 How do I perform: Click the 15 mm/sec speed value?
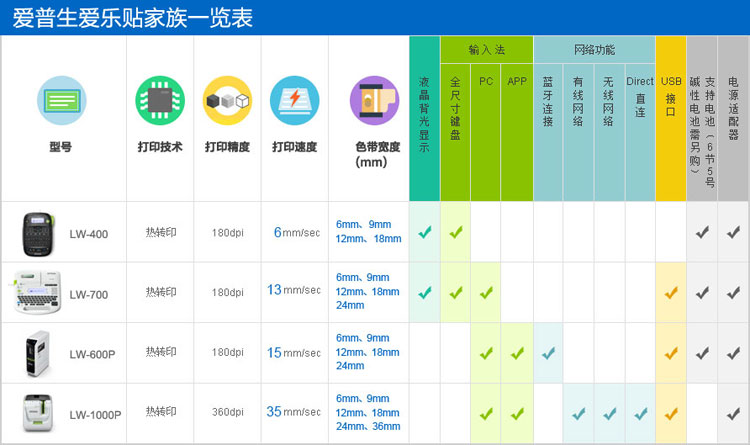[294, 353]
